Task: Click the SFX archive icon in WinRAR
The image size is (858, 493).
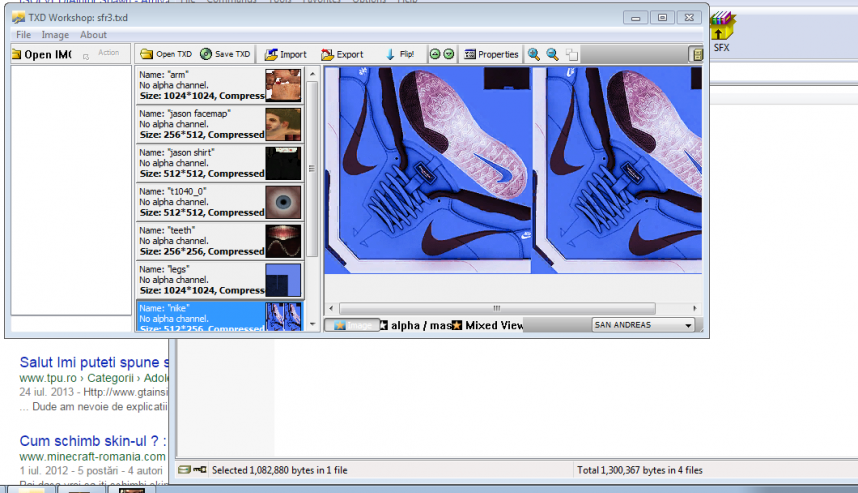Action: click(722, 32)
